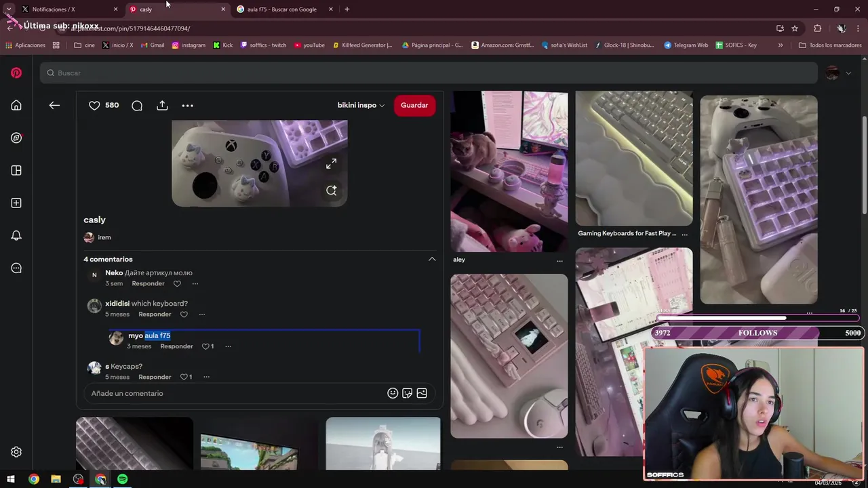Click Pinterest search field Buscar
The width and height of the screenshot is (868, 488).
point(429,73)
